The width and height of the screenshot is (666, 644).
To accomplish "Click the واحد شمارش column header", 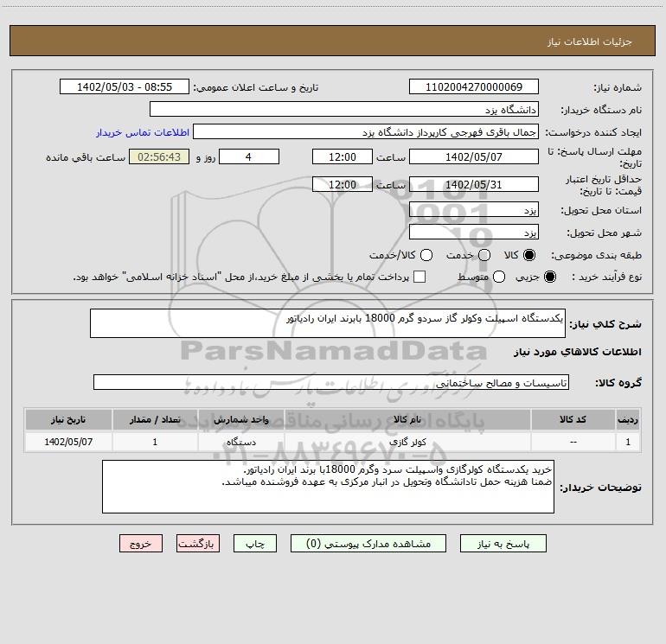I will coord(240,419).
